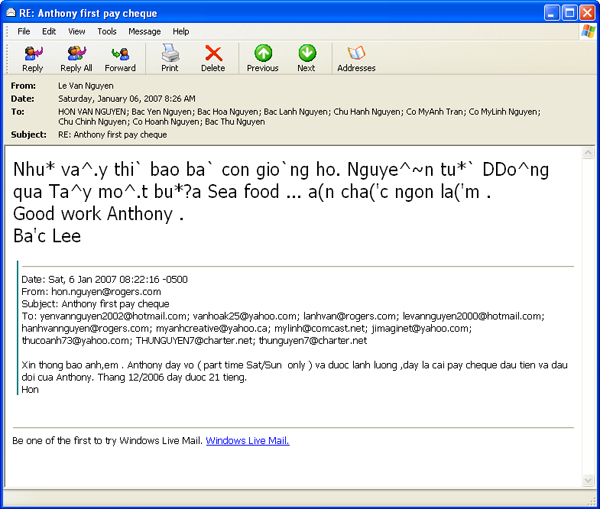The height and width of the screenshot is (509, 600).
Task: Click the date Saturday, January 06, 2007
Action: (x=110, y=99)
